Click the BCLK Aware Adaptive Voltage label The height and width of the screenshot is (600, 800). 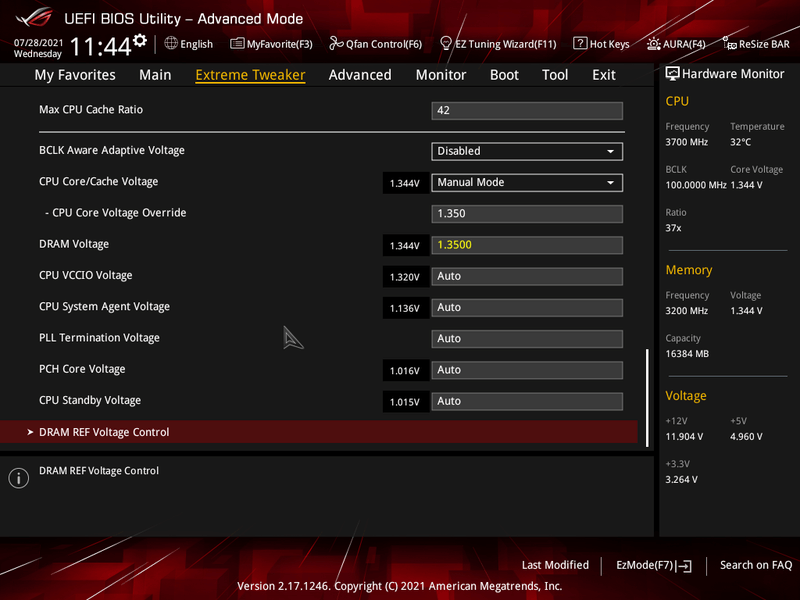tap(112, 151)
